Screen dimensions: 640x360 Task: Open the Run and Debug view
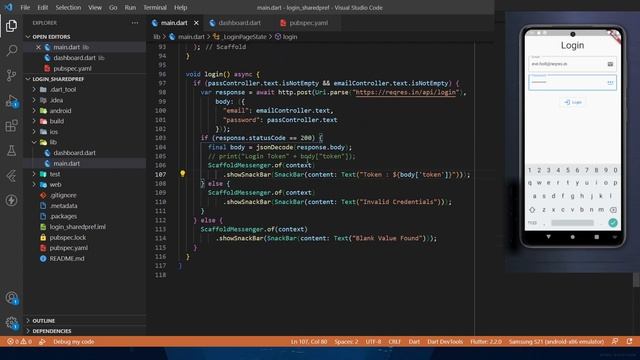tap(11, 101)
